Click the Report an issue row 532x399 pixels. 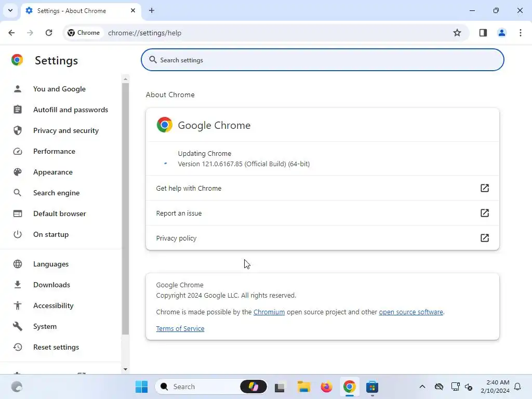point(322,213)
